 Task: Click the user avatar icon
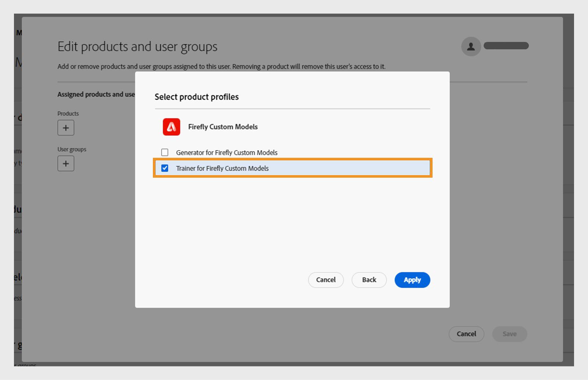[471, 46]
